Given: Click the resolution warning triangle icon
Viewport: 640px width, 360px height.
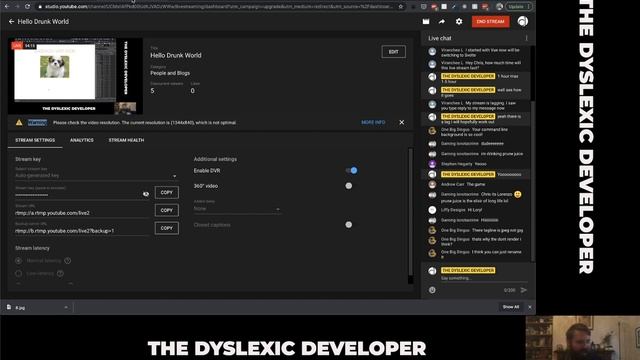Looking at the screenshot, I should (x=19, y=122).
